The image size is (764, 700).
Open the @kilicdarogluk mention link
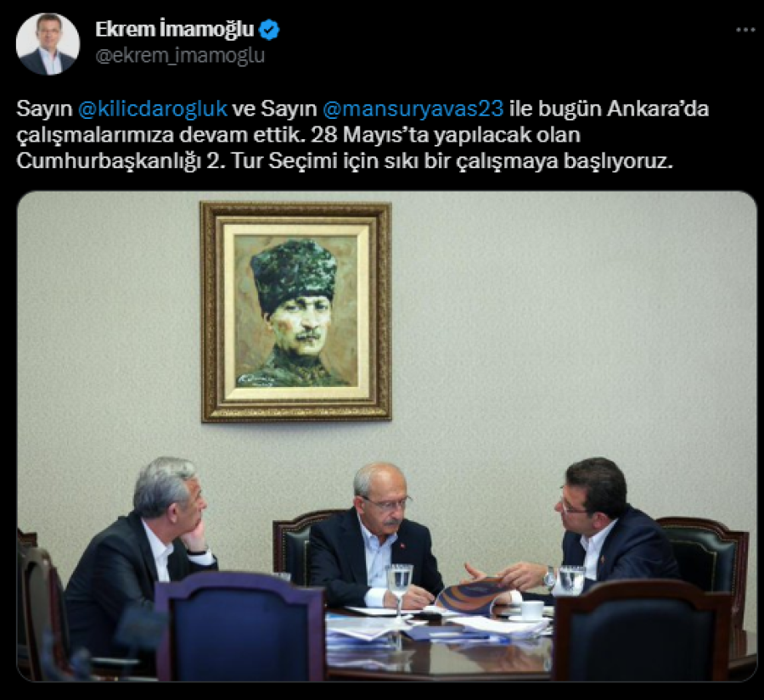click(x=153, y=108)
